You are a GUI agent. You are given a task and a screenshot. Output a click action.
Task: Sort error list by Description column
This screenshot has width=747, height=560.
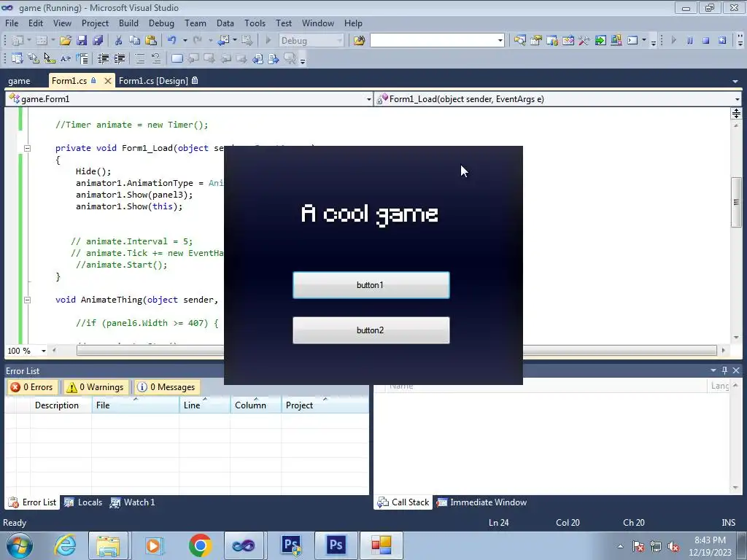61,405
